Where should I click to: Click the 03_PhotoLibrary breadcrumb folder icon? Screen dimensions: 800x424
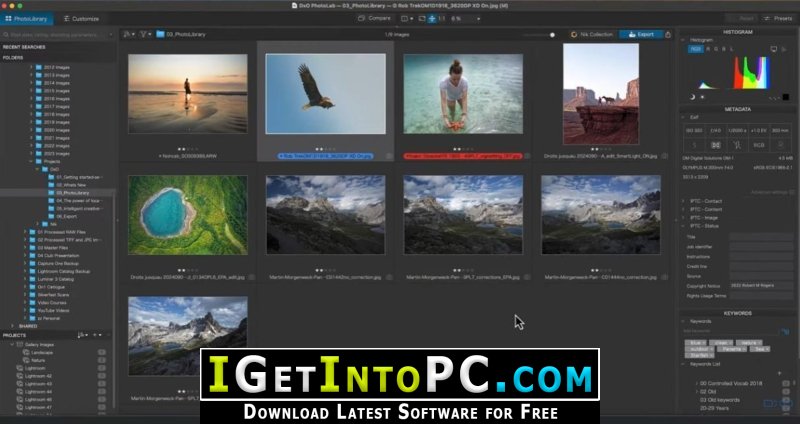[160, 34]
